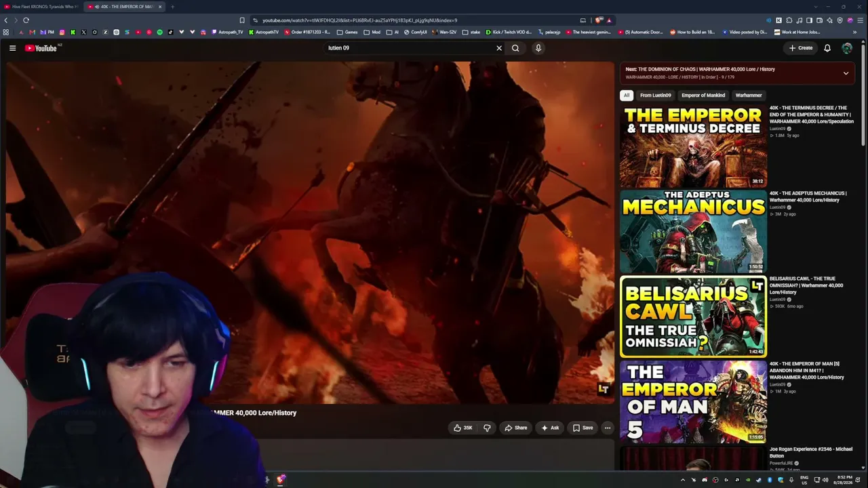
Task: Select the All filter chip
Action: pos(627,96)
